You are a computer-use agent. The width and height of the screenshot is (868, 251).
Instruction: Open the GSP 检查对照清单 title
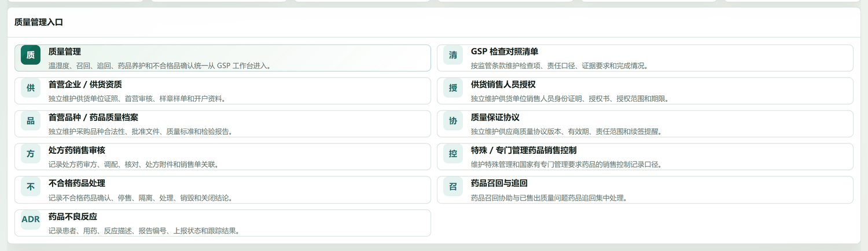(505, 51)
